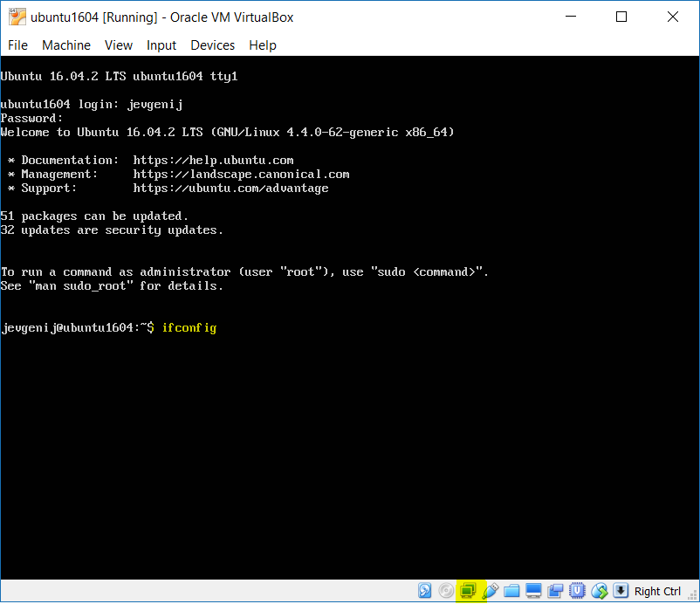This screenshot has width=700, height=604.
Task: Open the Devices menu
Action: (x=212, y=45)
